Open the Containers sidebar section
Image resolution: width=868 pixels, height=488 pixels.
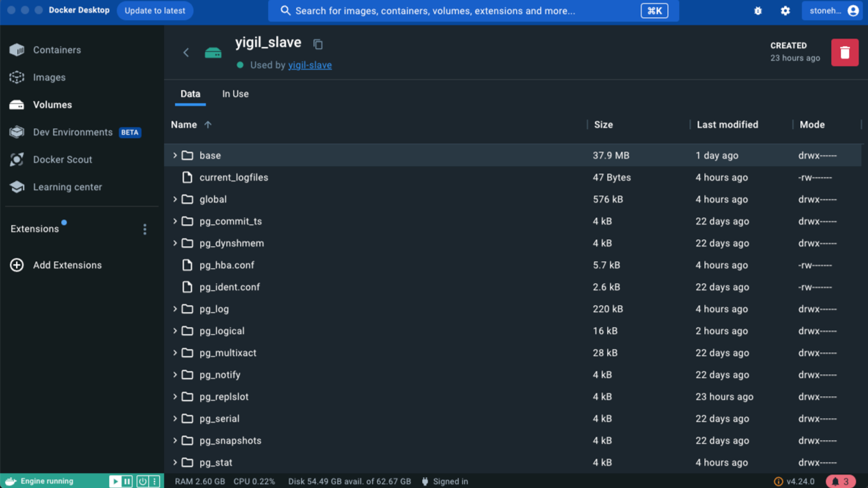(x=57, y=50)
